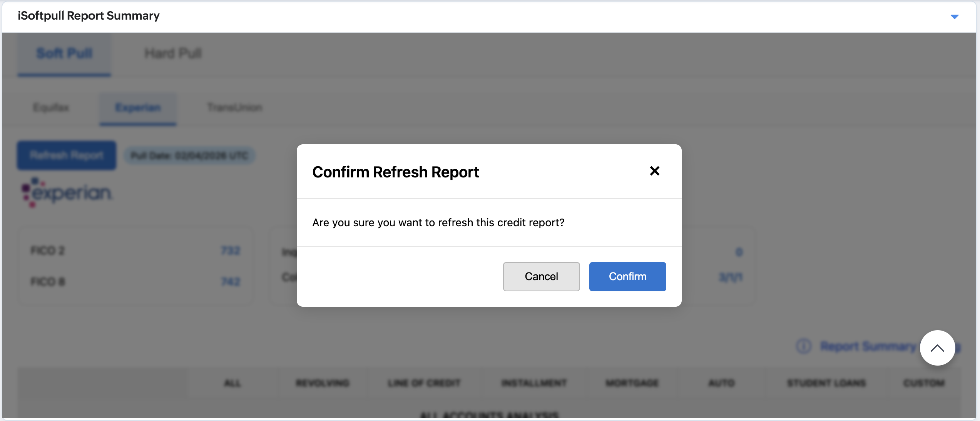Click the FICO 8 score value

click(231, 282)
